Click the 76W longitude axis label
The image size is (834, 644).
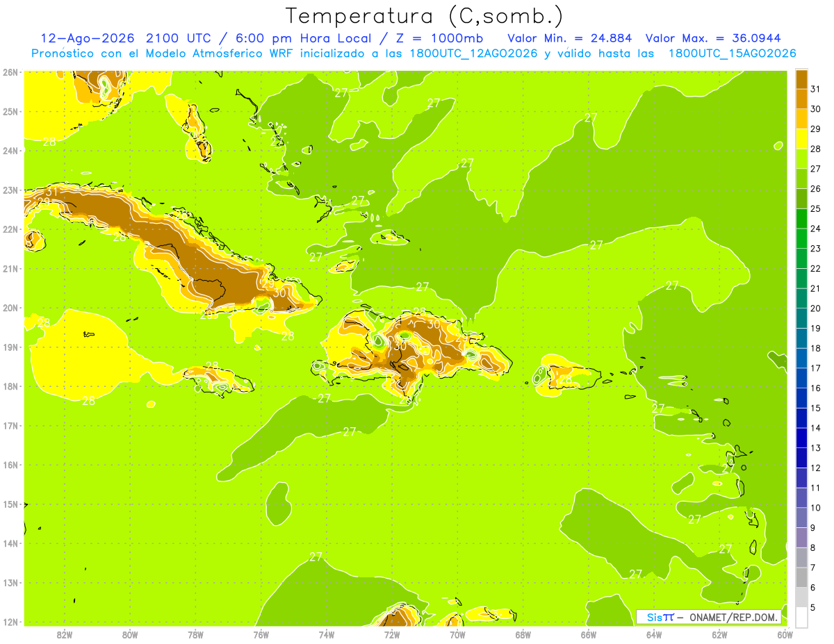(x=261, y=634)
